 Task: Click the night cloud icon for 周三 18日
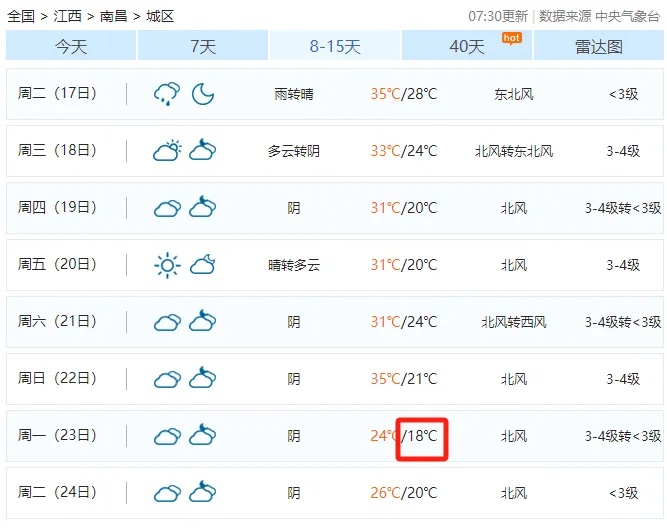pos(202,149)
